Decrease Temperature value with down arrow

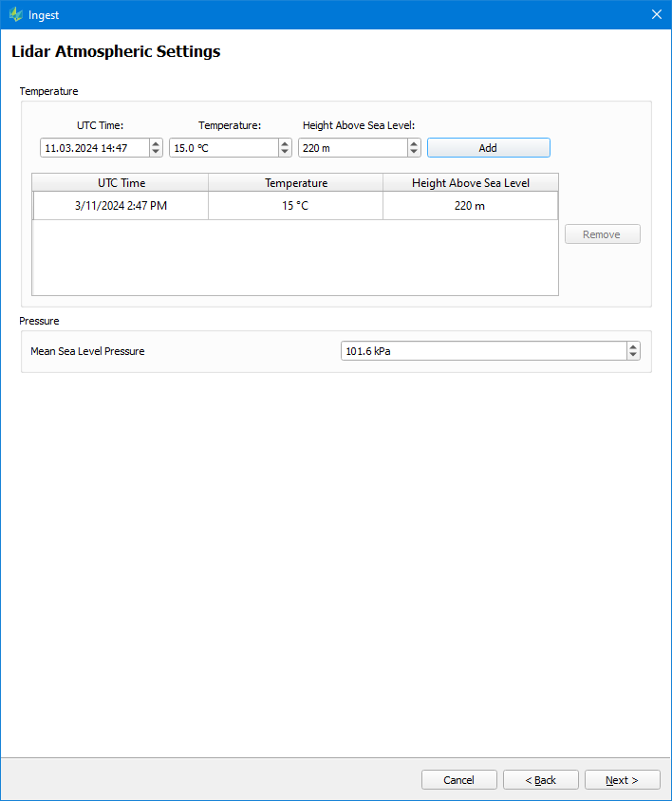285,152
